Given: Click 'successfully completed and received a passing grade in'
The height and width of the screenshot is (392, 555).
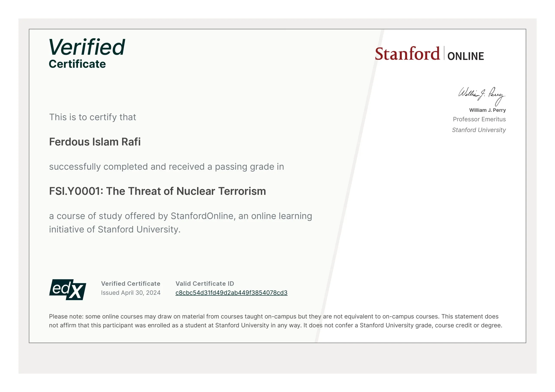Looking at the screenshot, I should click(166, 167).
